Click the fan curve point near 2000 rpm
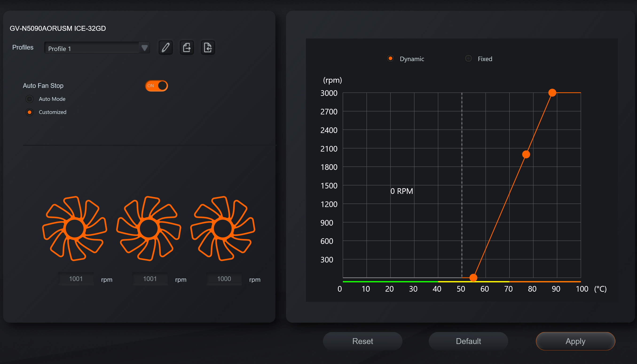 526,154
